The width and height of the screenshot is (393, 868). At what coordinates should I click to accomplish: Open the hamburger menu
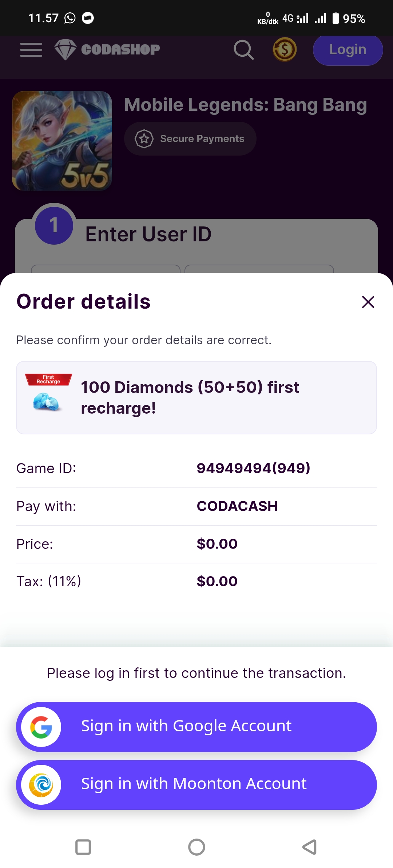pos(31,49)
